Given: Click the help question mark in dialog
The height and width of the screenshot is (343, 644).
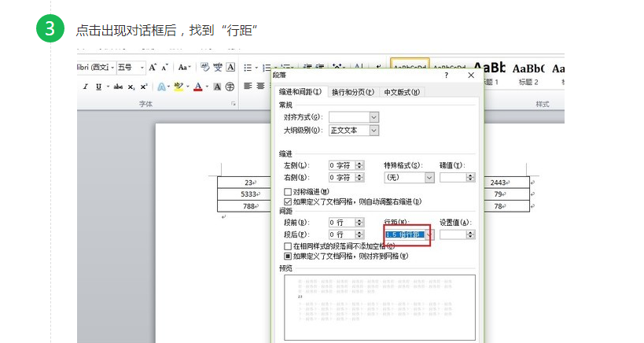Looking at the screenshot, I should pyautogui.click(x=446, y=76).
